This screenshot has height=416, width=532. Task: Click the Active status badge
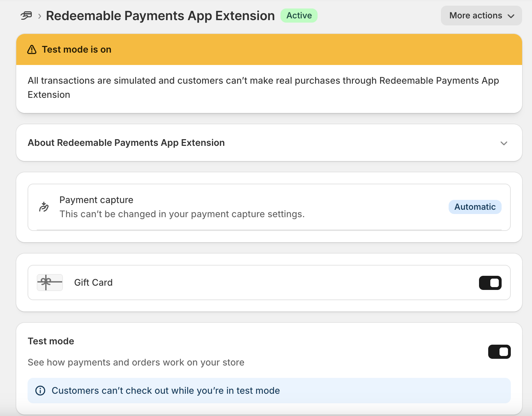299,16
